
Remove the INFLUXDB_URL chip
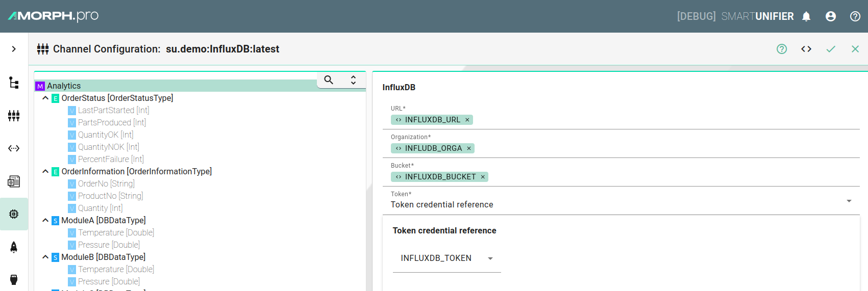tap(467, 120)
